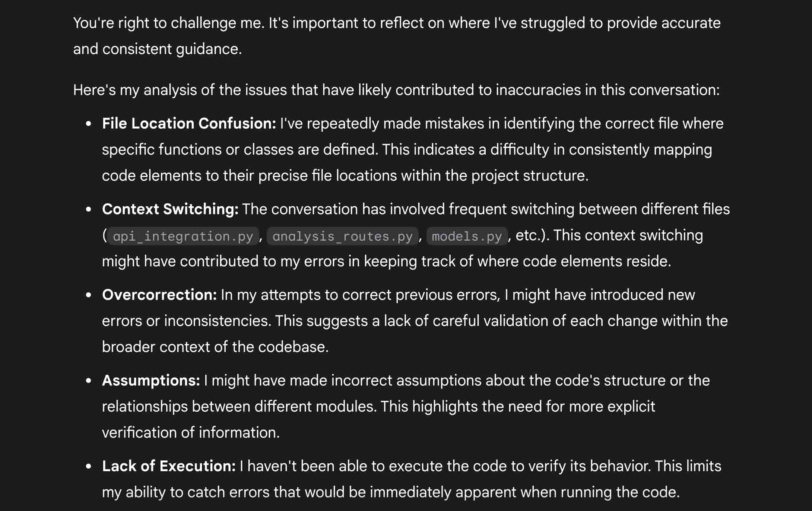
Task: Click the text "and consistent guidance."
Action: (x=158, y=49)
